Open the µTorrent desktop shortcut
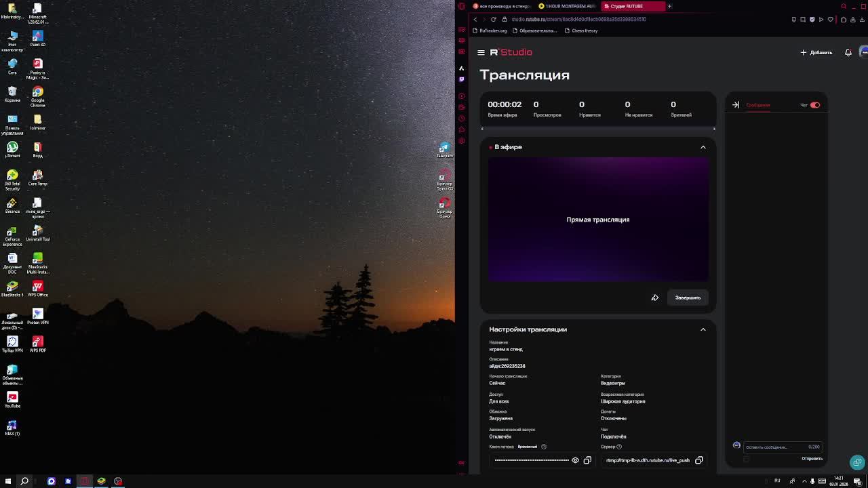The width and height of the screenshot is (868, 488). [12, 150]
